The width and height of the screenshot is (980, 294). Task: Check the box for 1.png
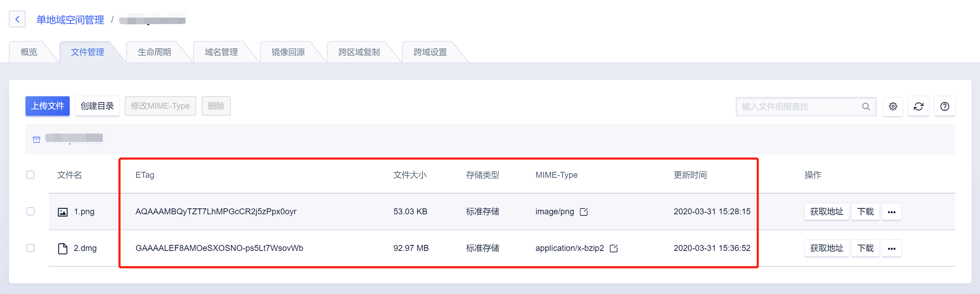pyautogui.click(x=31, y=211)
